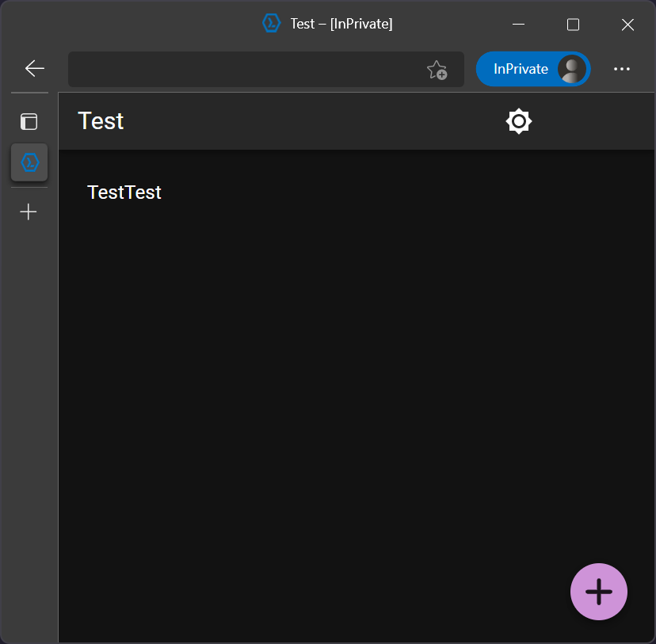Maximize the Test window

[x=573, y=24]
